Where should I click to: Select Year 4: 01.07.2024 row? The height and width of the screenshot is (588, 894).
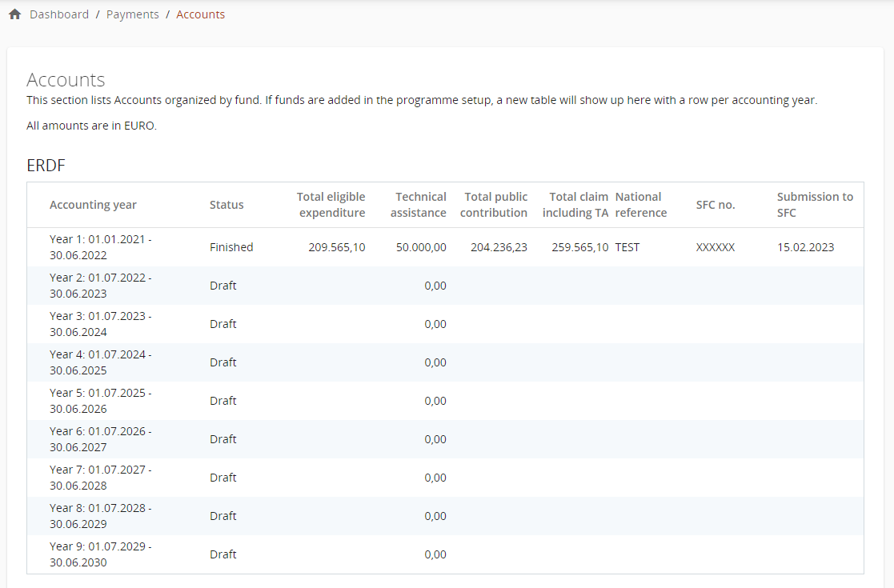coord(100,362)
